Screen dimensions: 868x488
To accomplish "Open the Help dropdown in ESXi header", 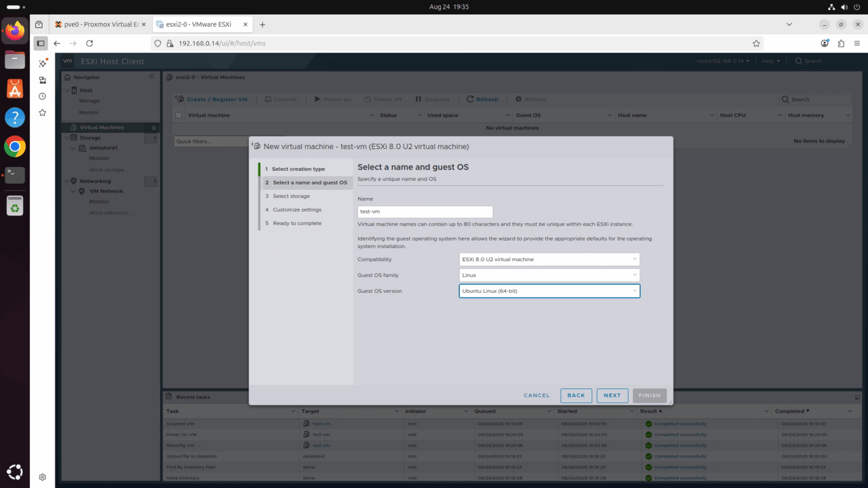I will pyautogui.click(x=770, y=61).
